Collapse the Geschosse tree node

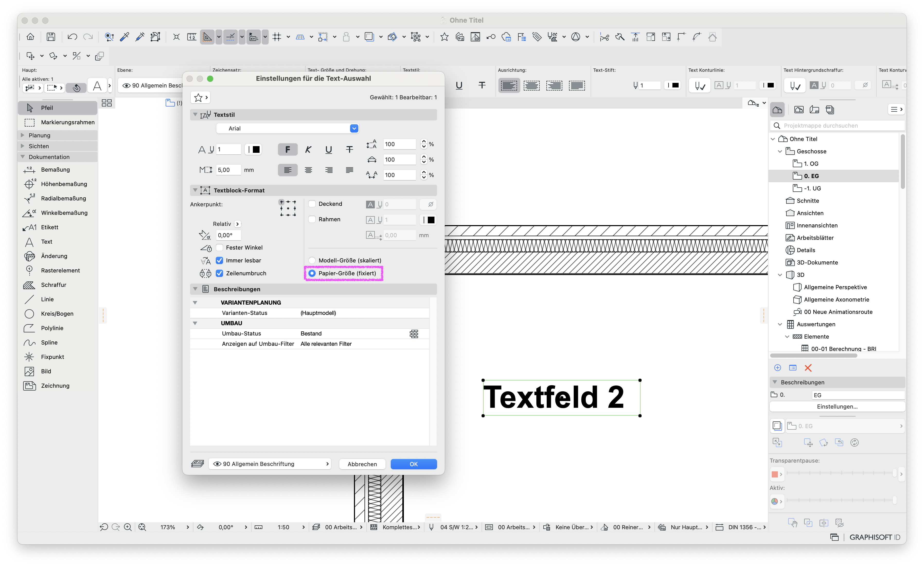point(780,152)
